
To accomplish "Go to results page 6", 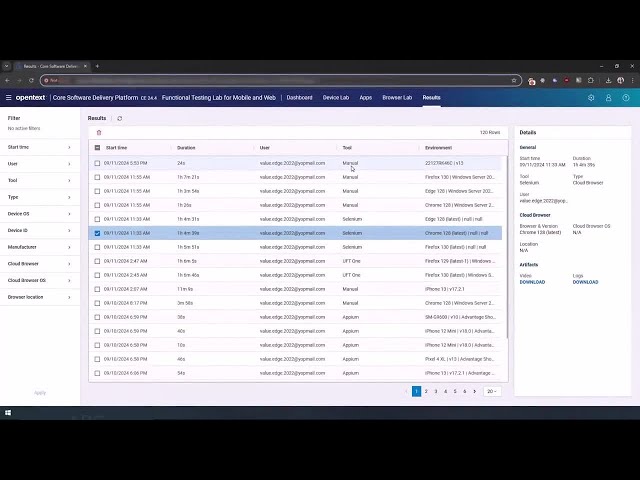I will point(464,391).
